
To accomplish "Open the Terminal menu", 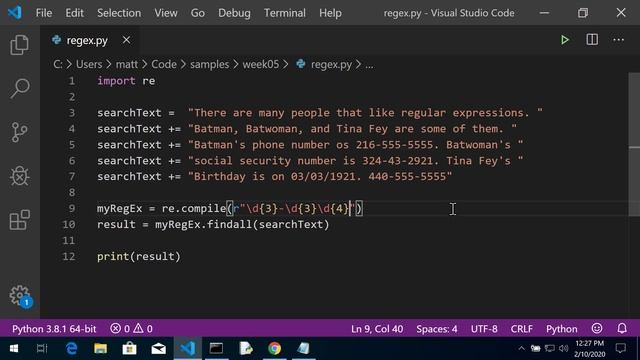I will coord(284,13).
